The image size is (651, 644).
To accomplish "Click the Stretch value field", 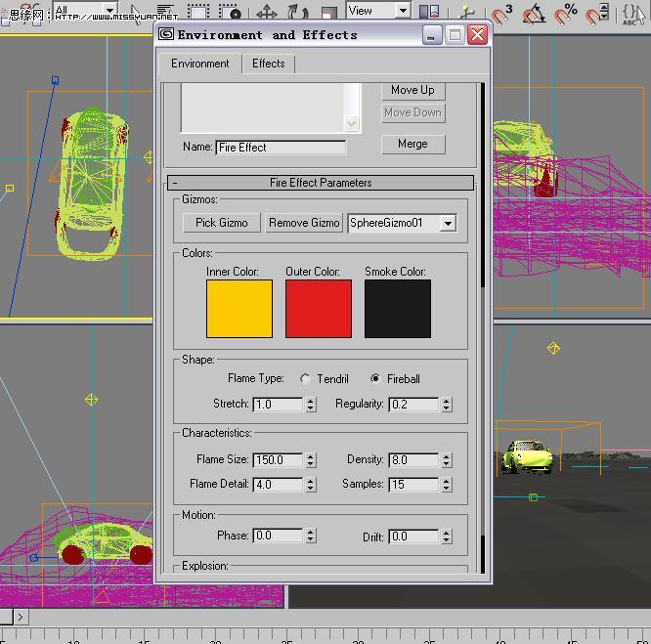I will click(278, 405).
